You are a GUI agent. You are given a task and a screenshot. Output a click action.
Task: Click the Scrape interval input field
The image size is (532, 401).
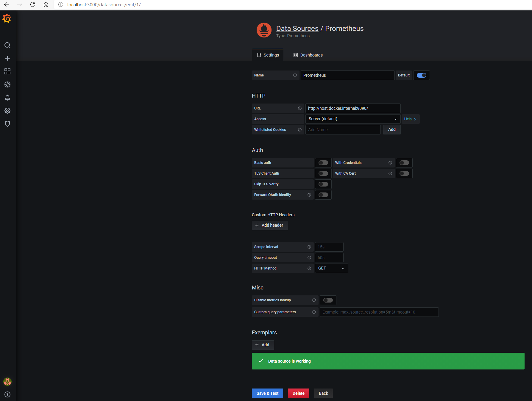pyautogui.click(x=329, y=247)
